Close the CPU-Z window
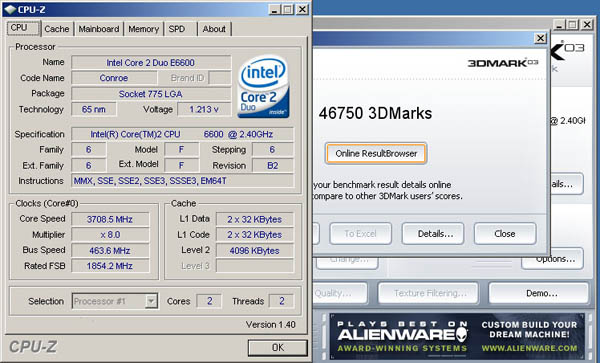Image resolution: width=600 pixels, height=363 pixels. click(x=302, y=9)
